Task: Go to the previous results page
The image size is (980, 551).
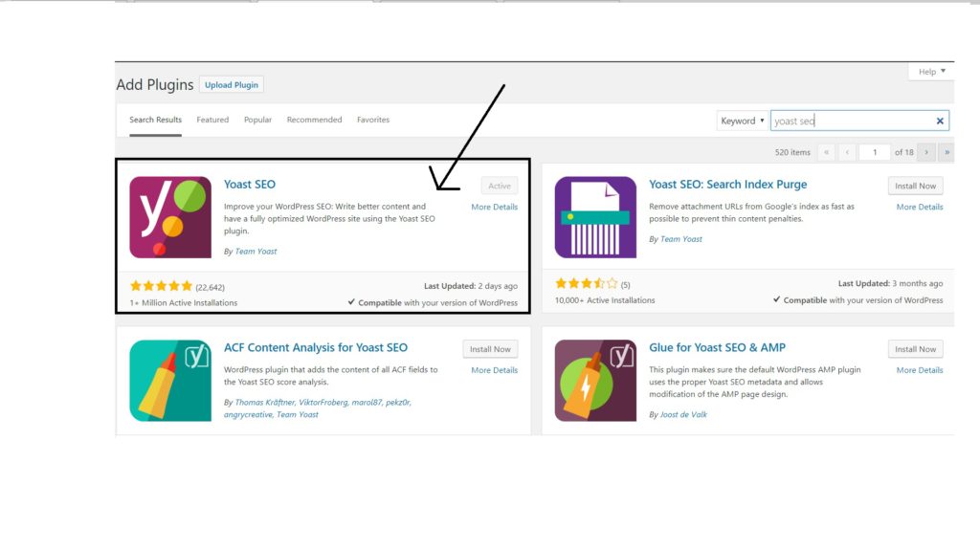Action: (847, 152)
